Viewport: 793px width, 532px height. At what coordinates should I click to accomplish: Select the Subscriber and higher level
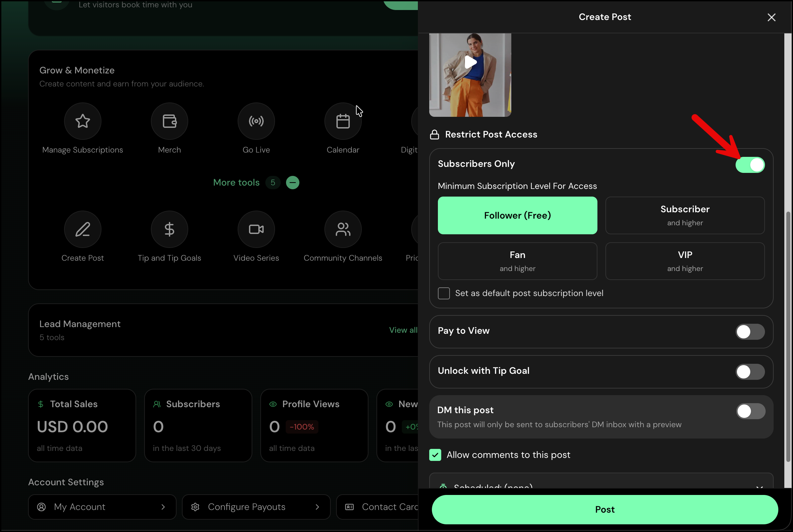[x=685, y=216]
